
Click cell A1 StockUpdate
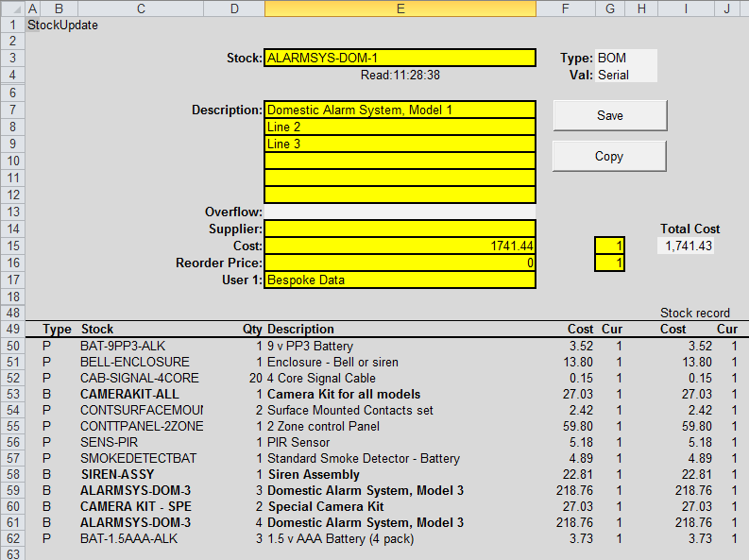coord(62,25)
